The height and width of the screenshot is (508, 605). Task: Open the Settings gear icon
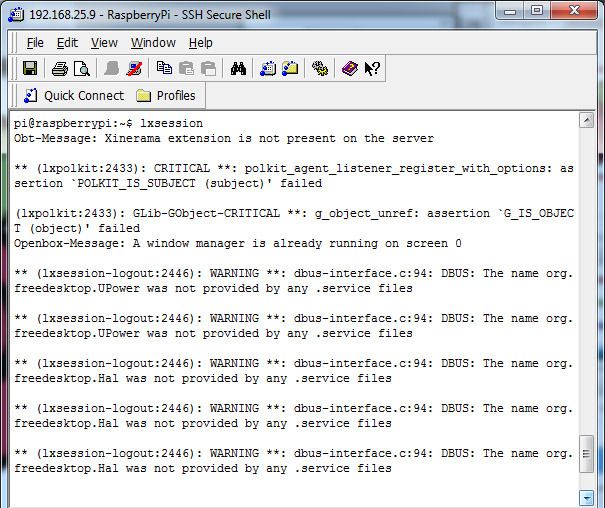click(x=320, y=69)
